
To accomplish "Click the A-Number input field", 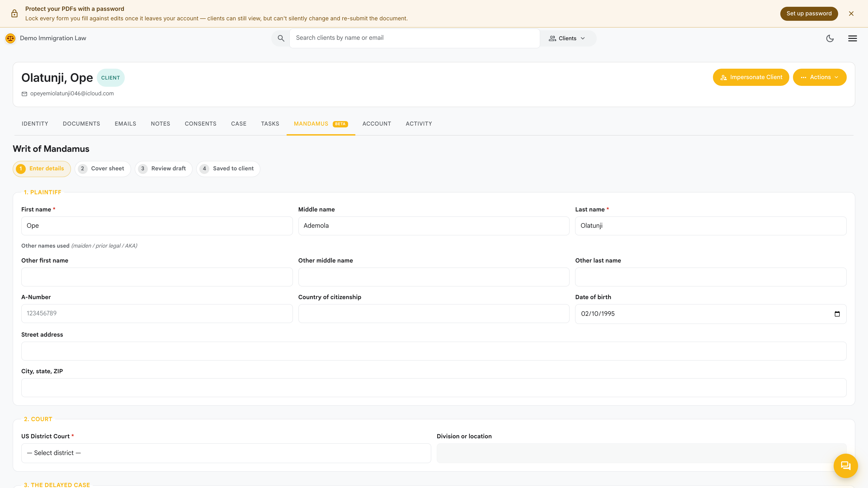I will tap(157, 314).
